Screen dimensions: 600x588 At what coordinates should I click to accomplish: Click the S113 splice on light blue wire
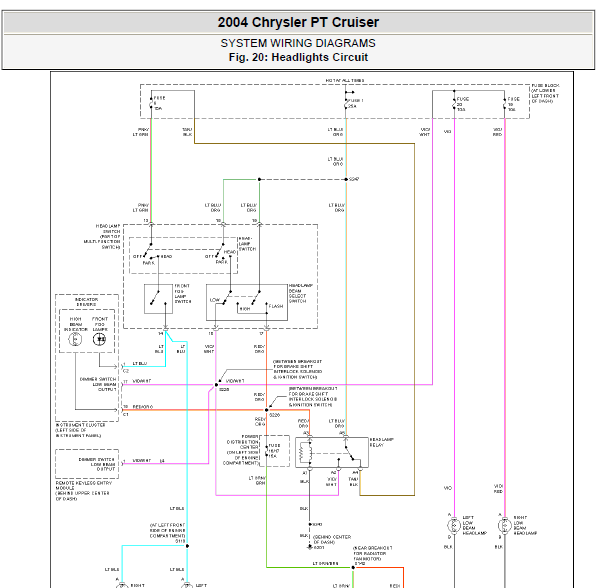[x=187, y=546]
